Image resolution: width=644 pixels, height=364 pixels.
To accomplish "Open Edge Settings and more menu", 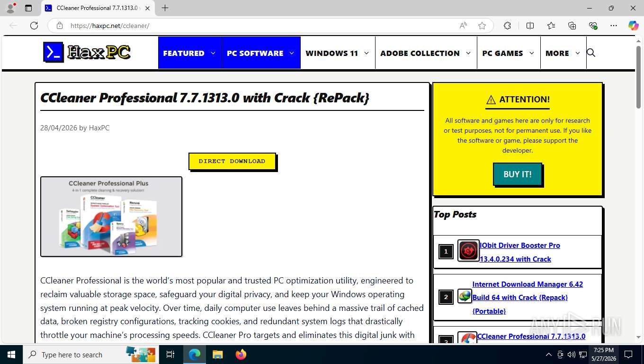I will coord(614,26).
